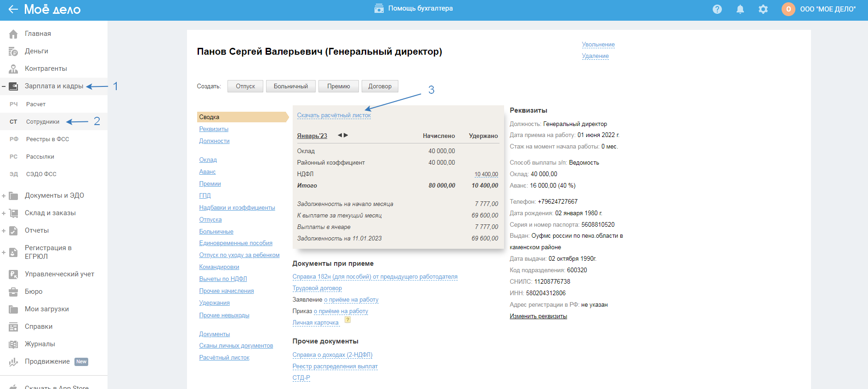The height and width of the screenshot is (389, 868).
Task: Click the Помощь бухгалтера icon
Action: [379, 9]
